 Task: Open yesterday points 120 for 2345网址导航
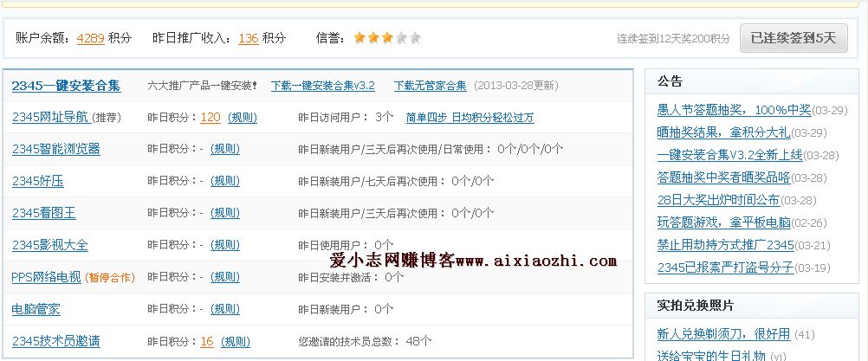[x=211, y=117]
